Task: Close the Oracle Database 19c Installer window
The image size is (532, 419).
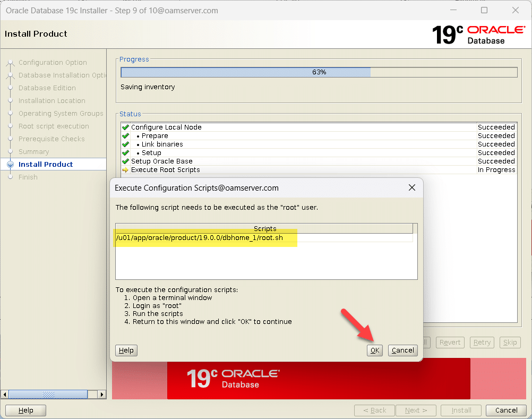Action: [x=516, y=10]
